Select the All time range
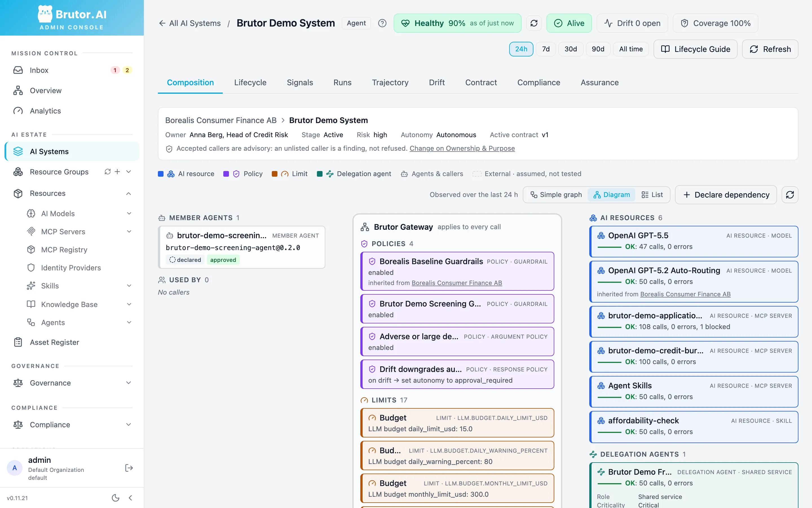This screenshot has width=812, height=508. click(x=631, y=49)
